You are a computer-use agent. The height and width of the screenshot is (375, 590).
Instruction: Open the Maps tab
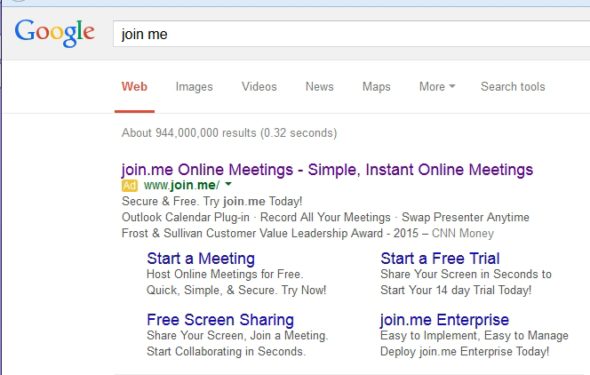(376, 87)
